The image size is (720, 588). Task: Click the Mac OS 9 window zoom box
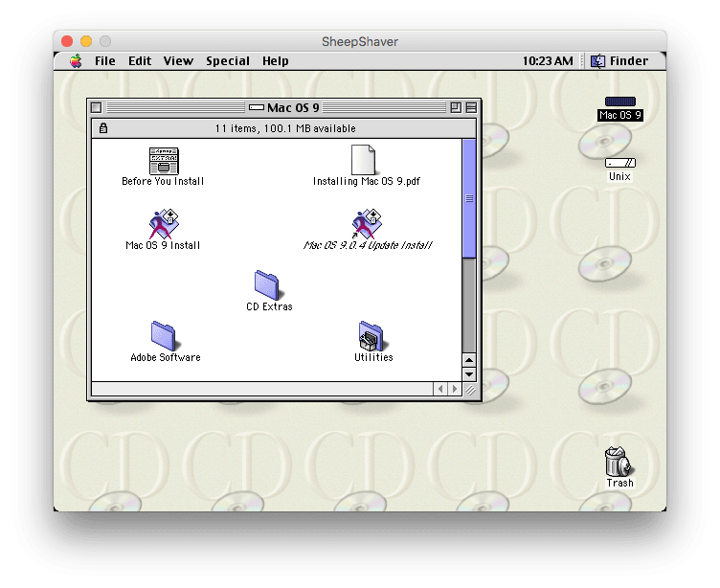[456, 107]
